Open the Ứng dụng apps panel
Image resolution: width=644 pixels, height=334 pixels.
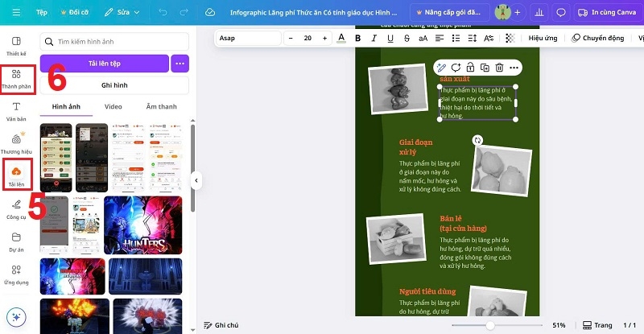click(x=16, y=274)
